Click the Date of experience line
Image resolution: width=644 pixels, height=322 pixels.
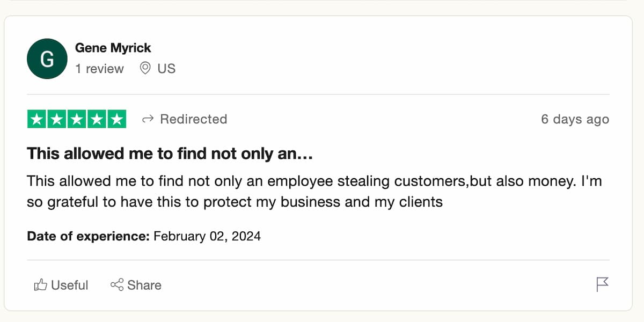click(x=144, y=236)
